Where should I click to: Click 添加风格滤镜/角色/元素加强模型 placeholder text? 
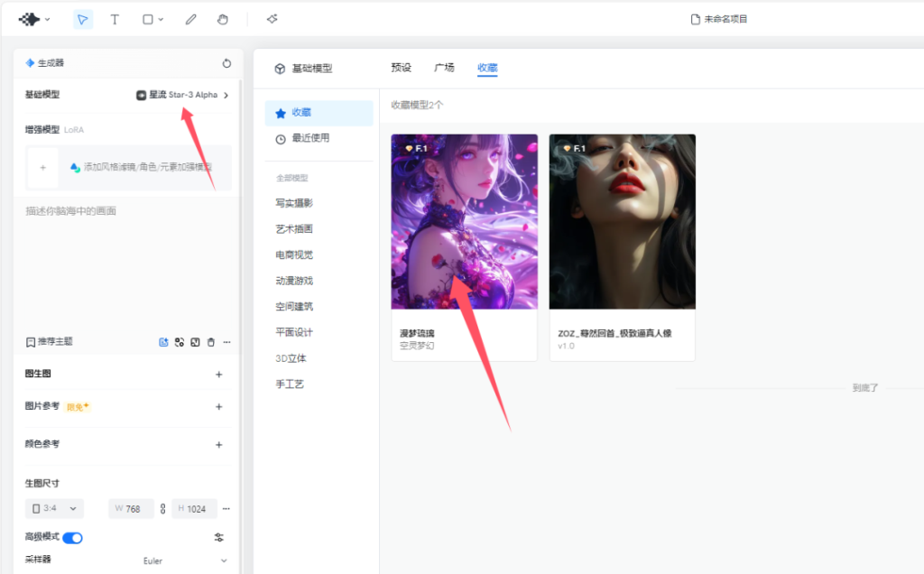tap(147, 167)
